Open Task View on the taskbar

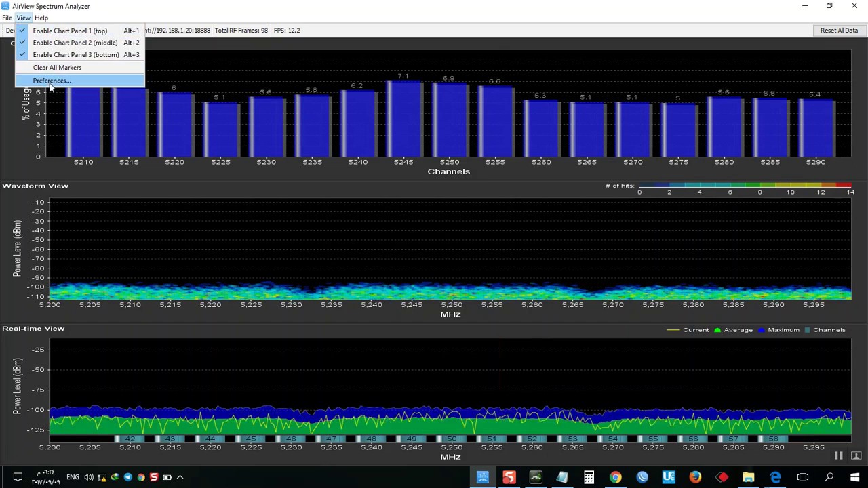[803, 477]
